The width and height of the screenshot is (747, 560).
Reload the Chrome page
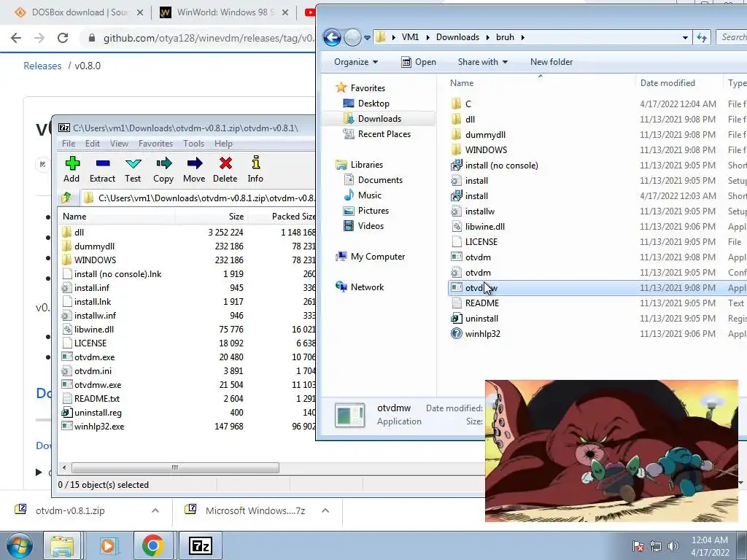point(63,38)
